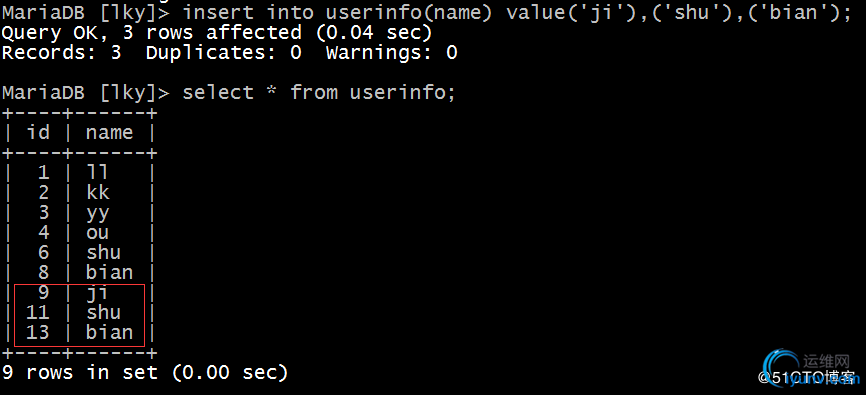This screenshot has height=395, width=866.
Task: Click the name column header
Action: [109, 133]
